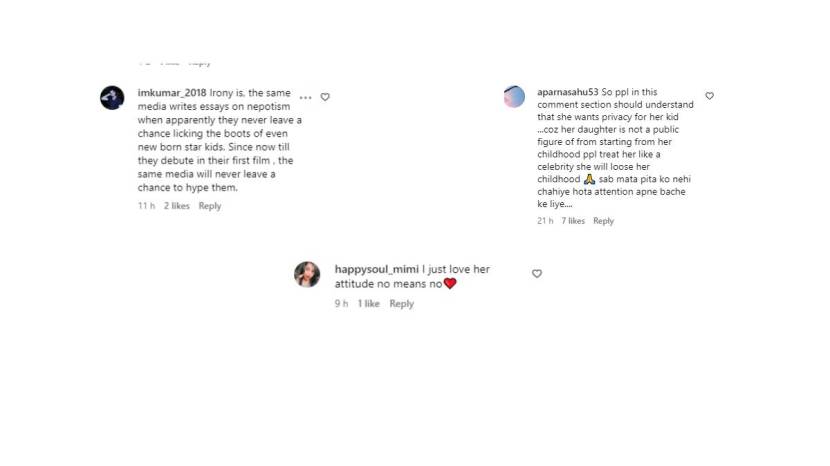Like aparnasahu53's comment with the heart

tap(709, 96)
